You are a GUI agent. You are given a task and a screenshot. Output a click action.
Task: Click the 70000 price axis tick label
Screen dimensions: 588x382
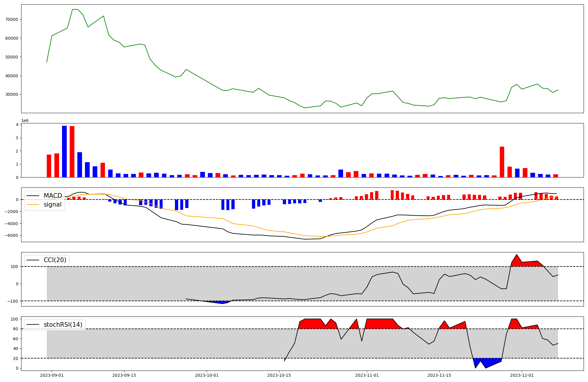pos(12,19)
